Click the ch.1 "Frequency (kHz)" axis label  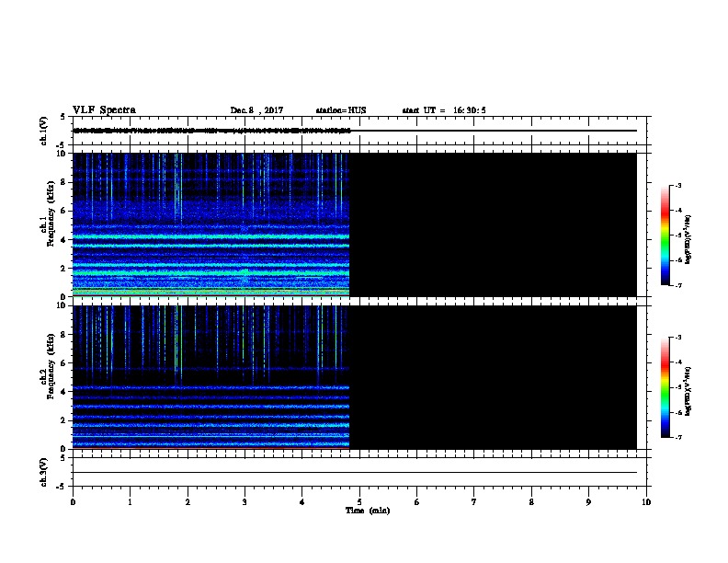pos(51,214)
